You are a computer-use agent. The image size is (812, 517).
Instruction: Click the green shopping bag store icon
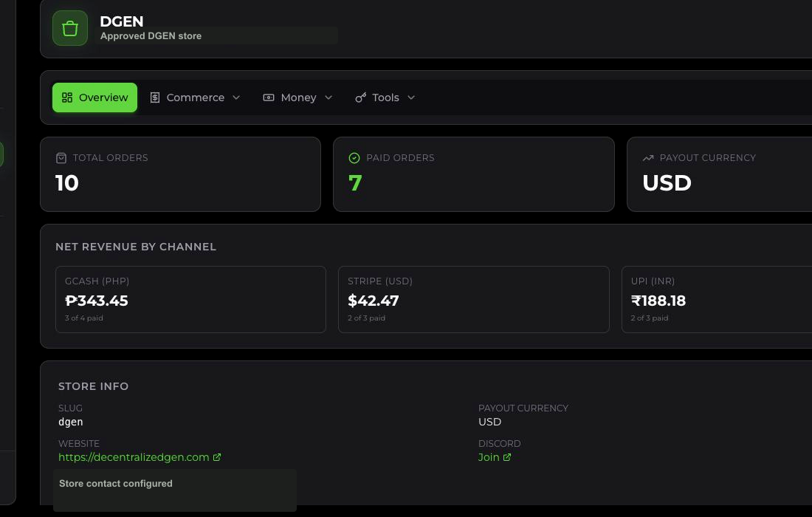[70, 28]
